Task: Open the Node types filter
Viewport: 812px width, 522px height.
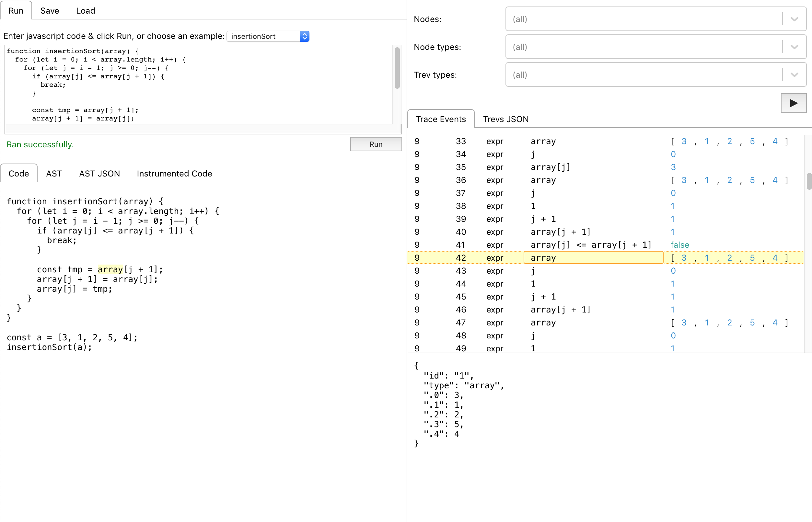Action: pyautogui.click(x=644, y=47)
